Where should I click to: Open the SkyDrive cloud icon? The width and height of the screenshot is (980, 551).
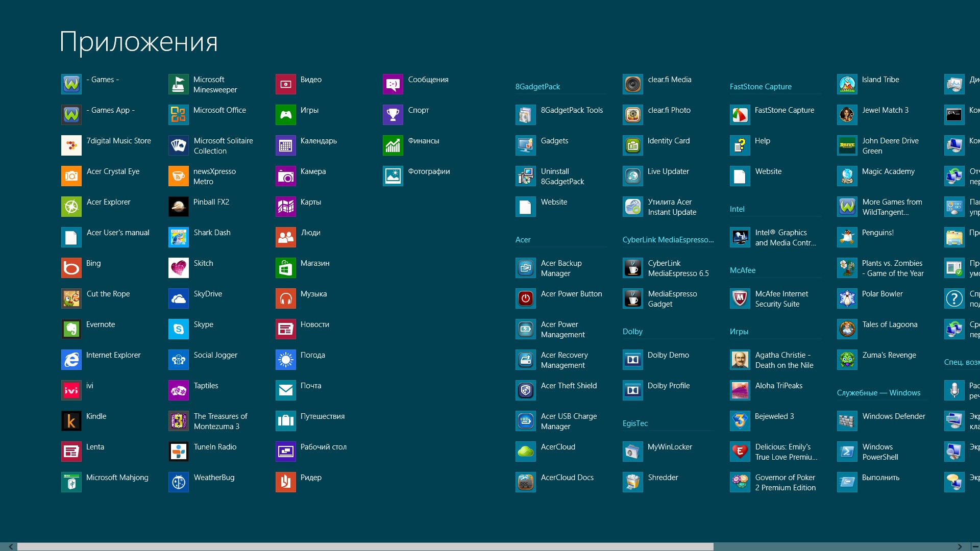179,298
